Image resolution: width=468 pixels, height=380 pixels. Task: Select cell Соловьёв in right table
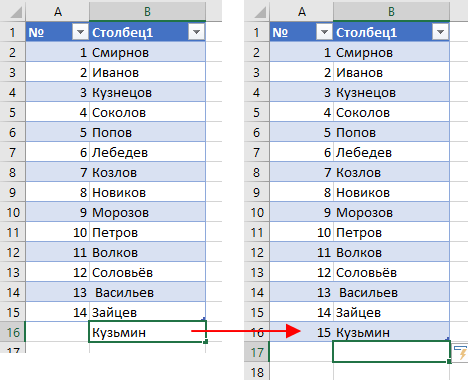[391, 272]
